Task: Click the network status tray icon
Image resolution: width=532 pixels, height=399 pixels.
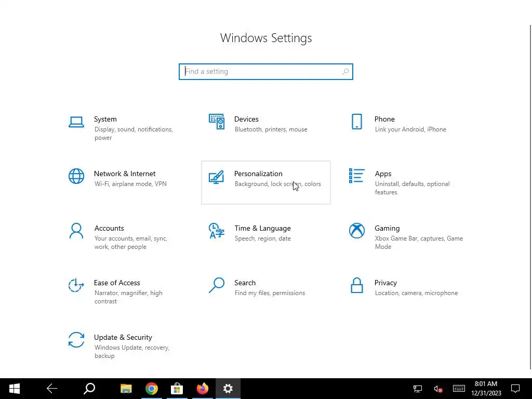Action: pos(417,389)
